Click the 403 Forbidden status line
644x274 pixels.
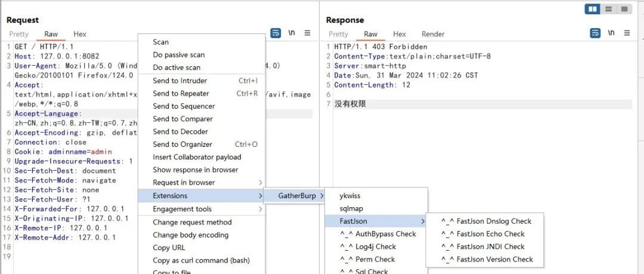pyautogui.click(x=380, y=47)
